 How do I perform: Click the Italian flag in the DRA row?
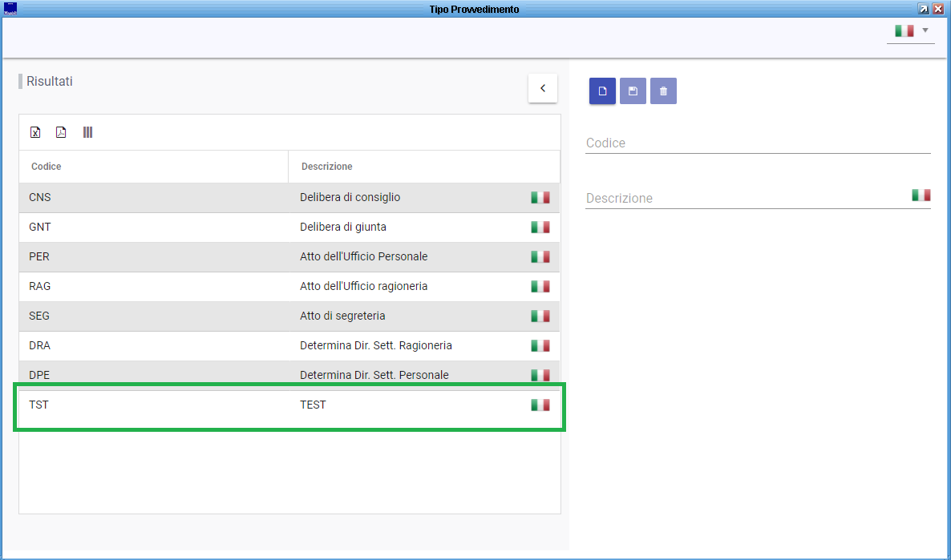click(540, 345)
